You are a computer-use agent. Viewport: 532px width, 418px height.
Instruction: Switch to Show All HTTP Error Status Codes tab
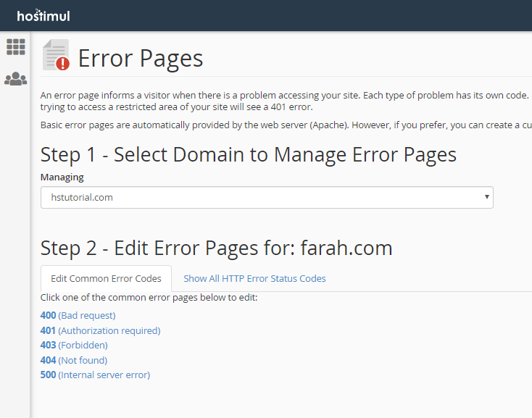tap(254, 279)
